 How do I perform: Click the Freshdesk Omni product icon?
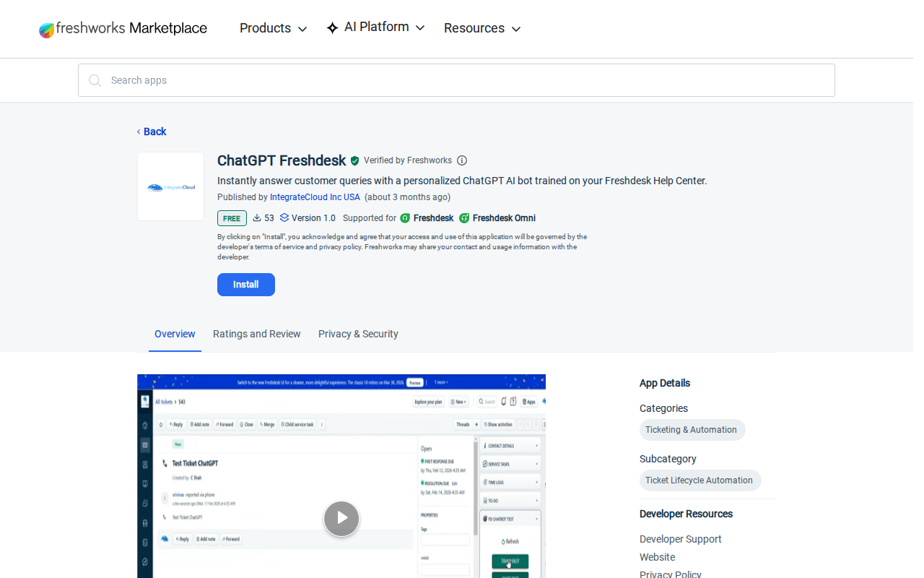[464, 218]
